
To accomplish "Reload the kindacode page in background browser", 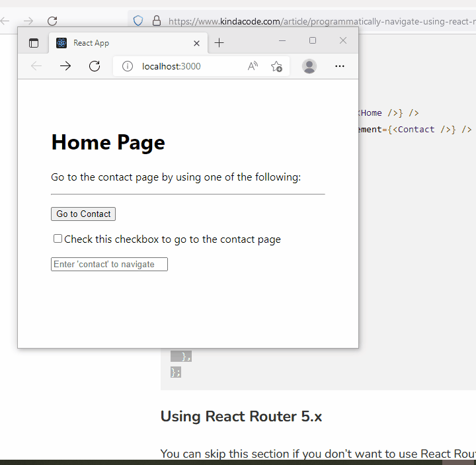I will [52, 21].
